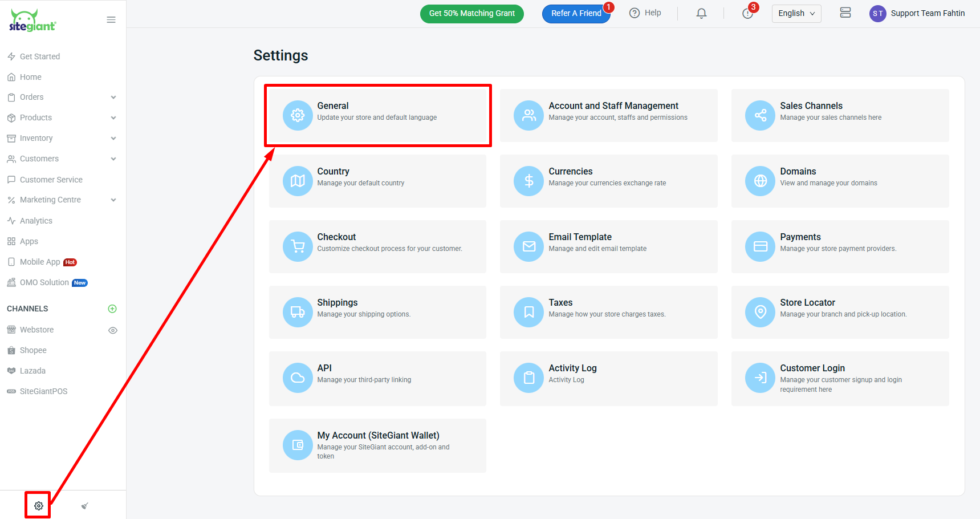This screenshot has height=519, width=980.
Task: Open Shippings via the truck icon
Action: [298, 312]
